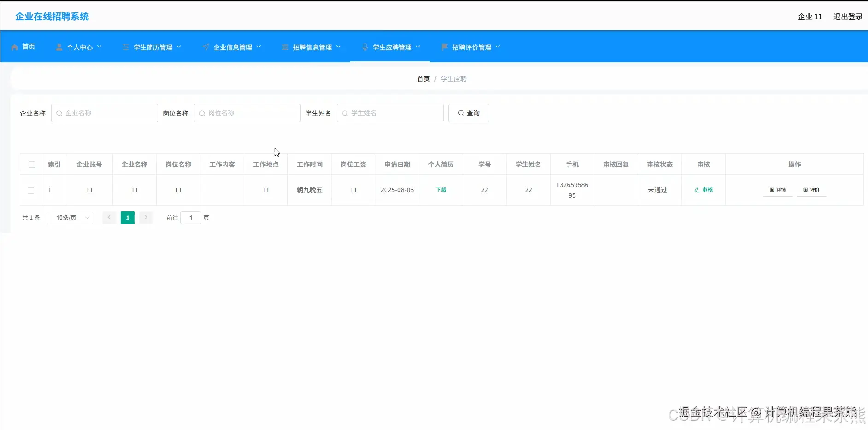Click the 审核 review button in row

pos(704,190)
